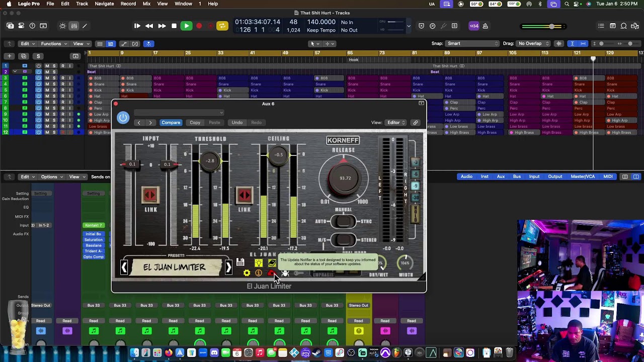This screenshot has height=362, width=644.
Task: Toggle the Threshold LINK button
Action: 244,195
